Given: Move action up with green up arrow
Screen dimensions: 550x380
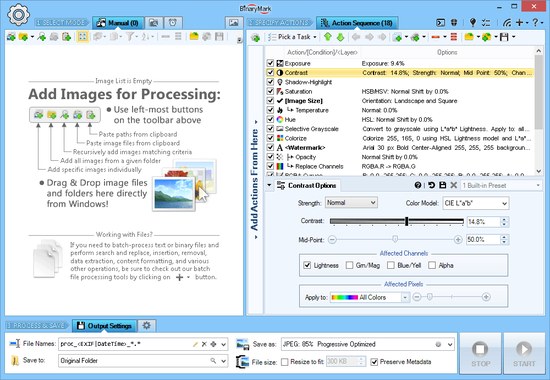Looking at the screenshot, I should tap(328, 36).
